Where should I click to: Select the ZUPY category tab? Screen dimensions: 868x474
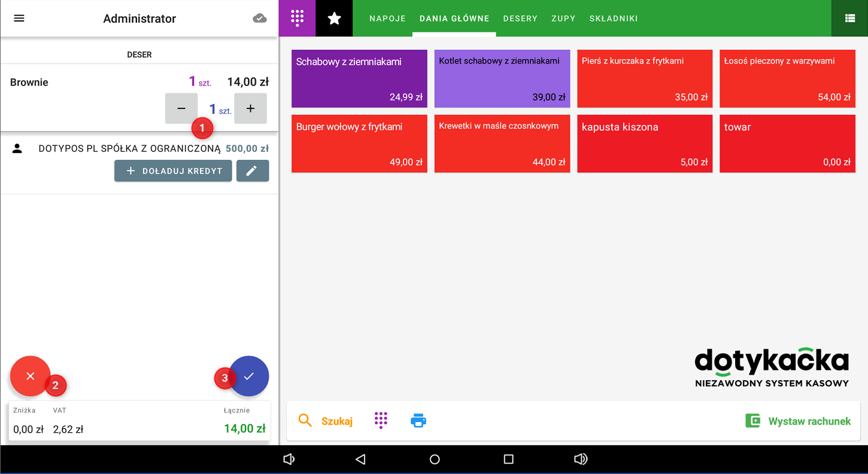click(563, 19)
